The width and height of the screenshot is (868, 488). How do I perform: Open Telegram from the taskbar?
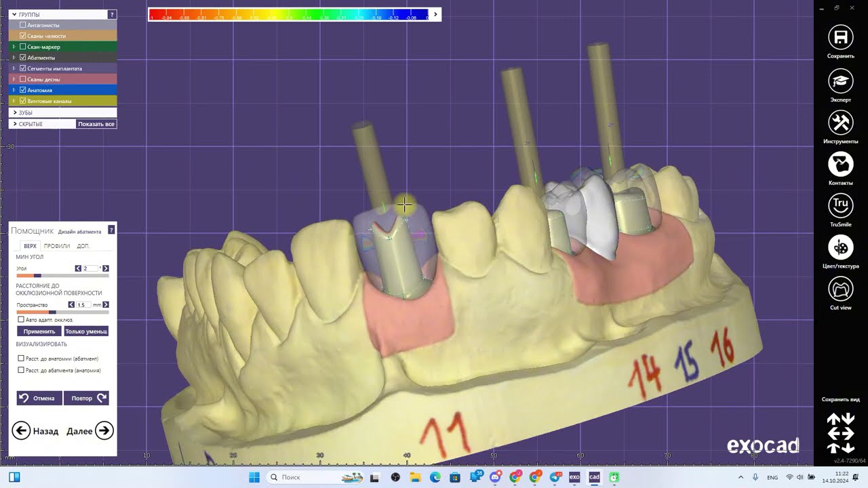click(555, 477)
